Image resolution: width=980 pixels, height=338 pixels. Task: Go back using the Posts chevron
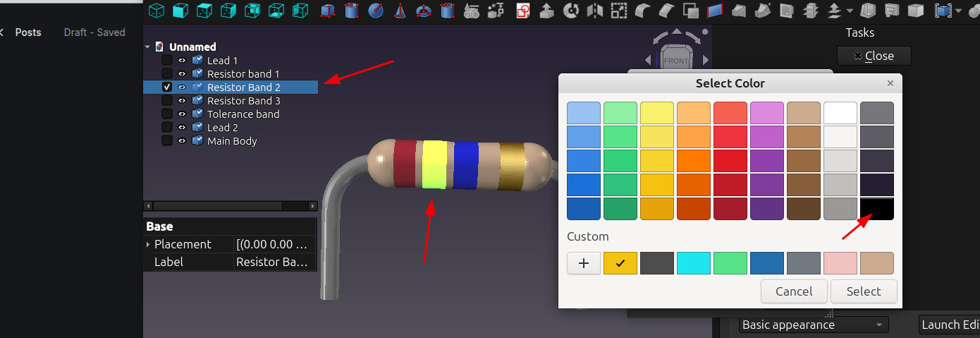2,32
